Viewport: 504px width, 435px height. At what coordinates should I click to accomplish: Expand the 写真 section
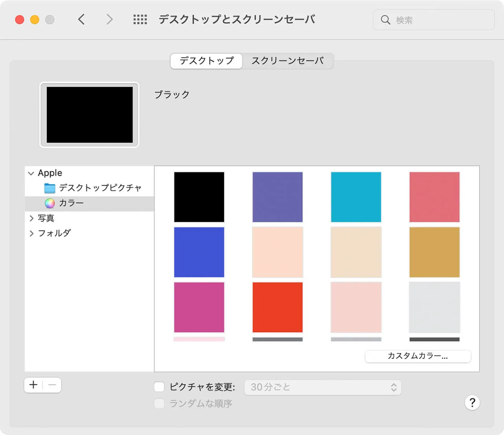[x=31, y=218]
